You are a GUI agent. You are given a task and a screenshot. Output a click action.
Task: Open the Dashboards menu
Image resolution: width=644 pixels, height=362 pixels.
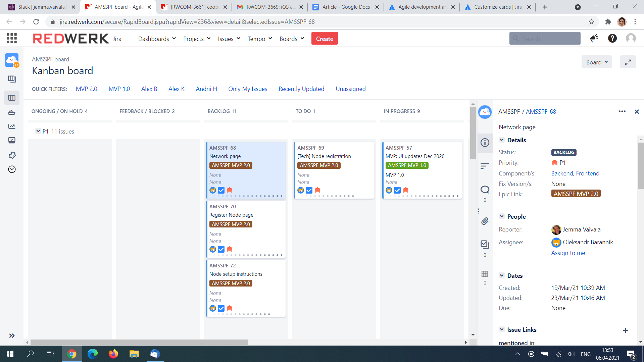pos(157,39)
